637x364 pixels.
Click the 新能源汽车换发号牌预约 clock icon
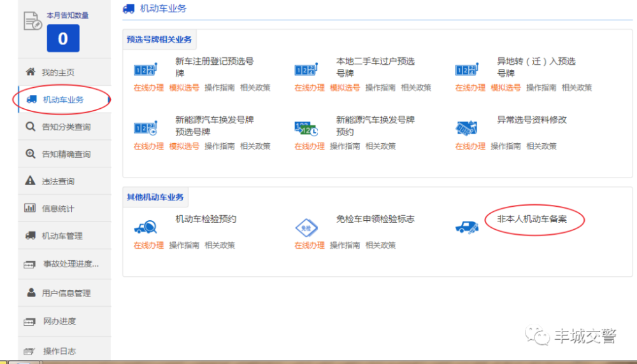[x=306, y=129]
